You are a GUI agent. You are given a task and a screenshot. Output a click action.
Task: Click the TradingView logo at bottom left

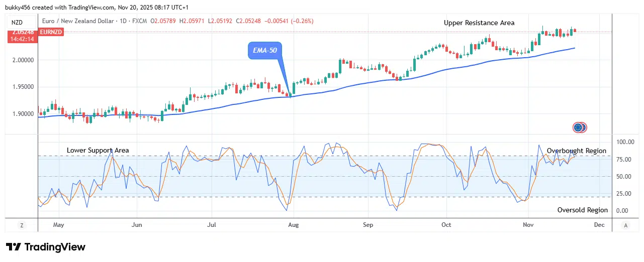[46, 247]
